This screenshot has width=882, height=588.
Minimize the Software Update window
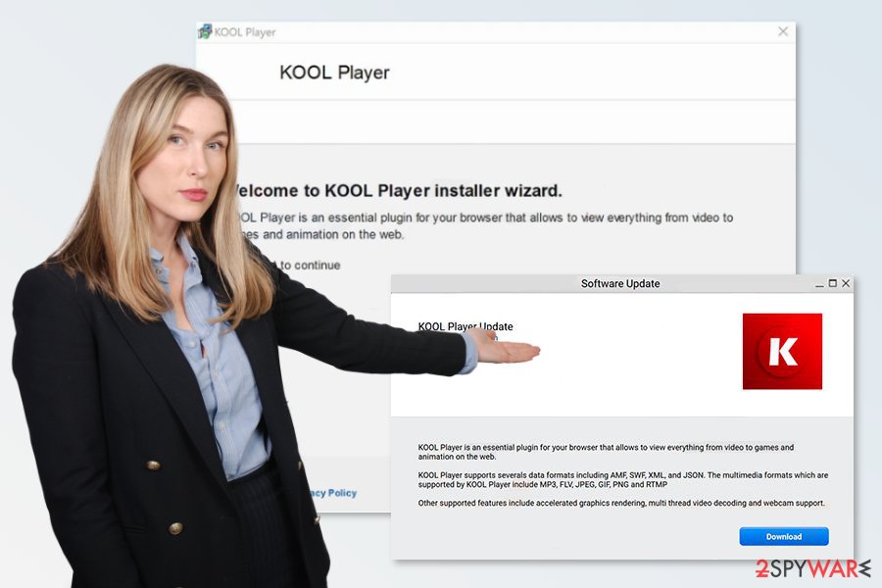tap(819, 285)
